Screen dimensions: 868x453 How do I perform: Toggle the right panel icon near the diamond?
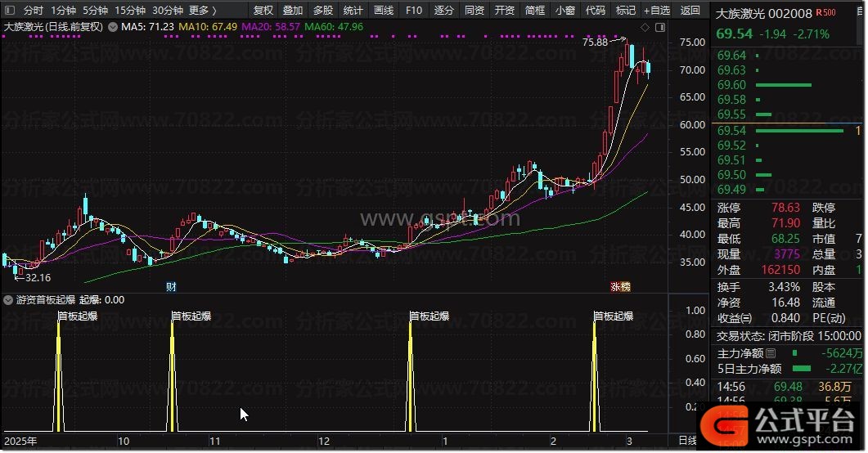coord(659,27)
